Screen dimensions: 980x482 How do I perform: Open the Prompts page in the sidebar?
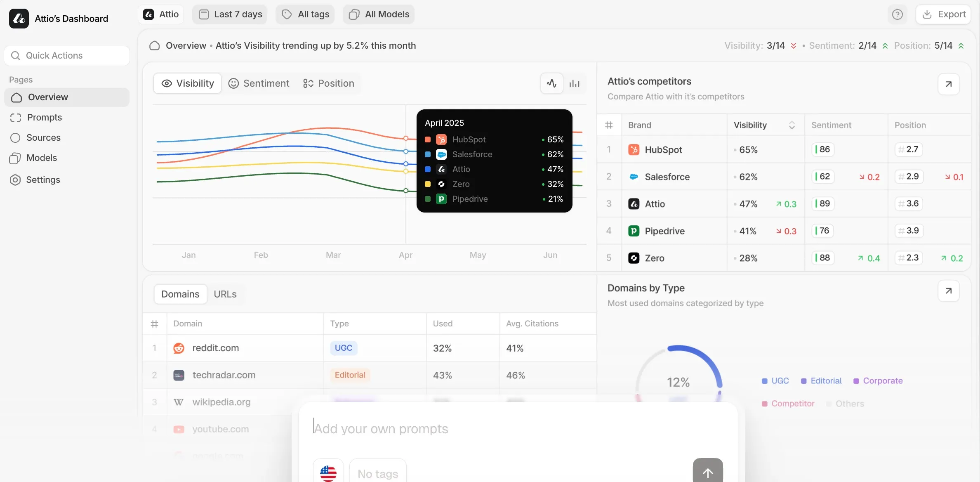[44, 117]
